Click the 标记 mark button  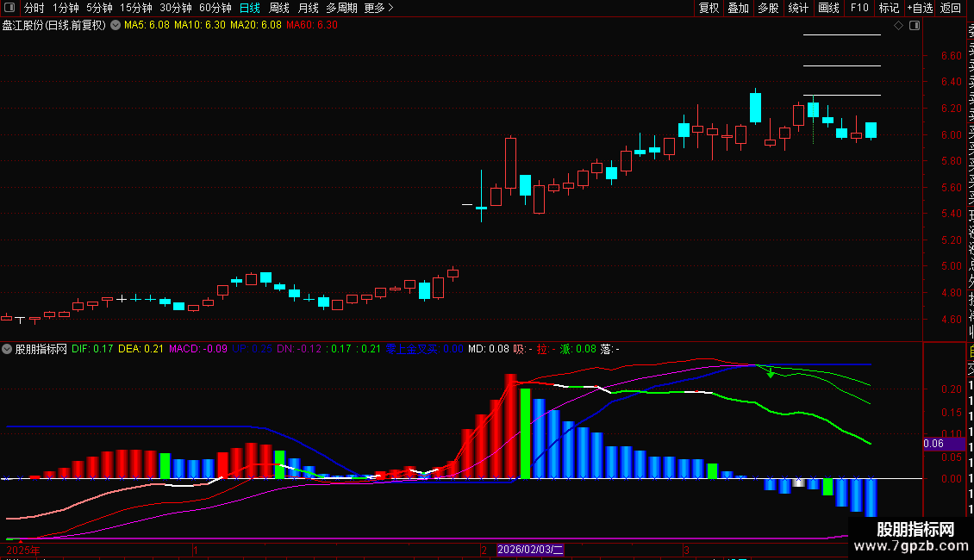(x=889, y=8)
